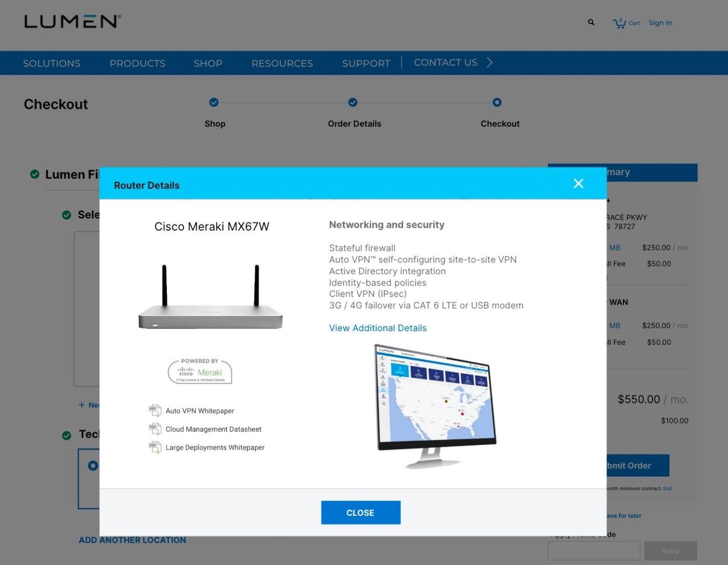Click the Submit Order button

click(638, 466)
